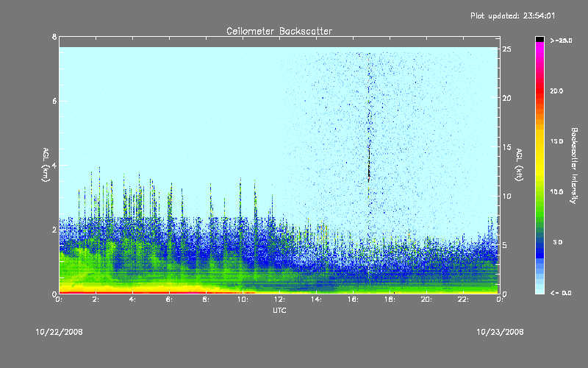The image size is (588, 368).
Task: Click the "14:" hour tick on UTC axis
Action: coord(316,300)
